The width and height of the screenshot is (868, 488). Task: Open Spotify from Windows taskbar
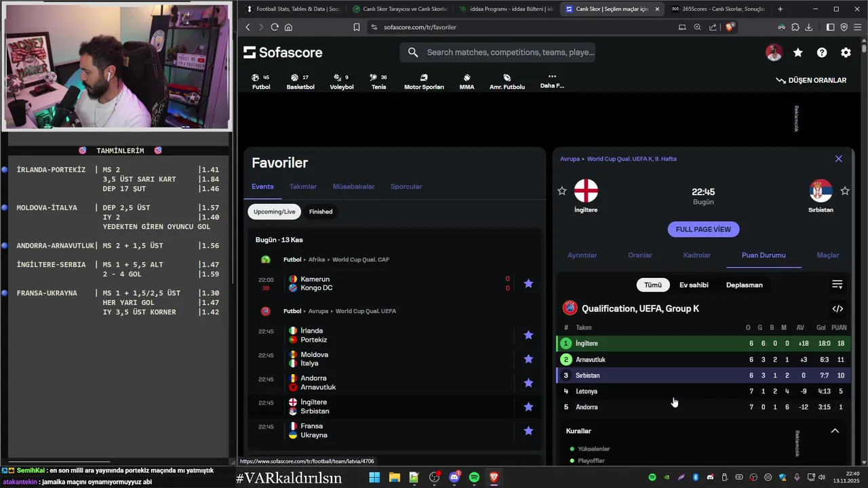[x=474, y=478]
